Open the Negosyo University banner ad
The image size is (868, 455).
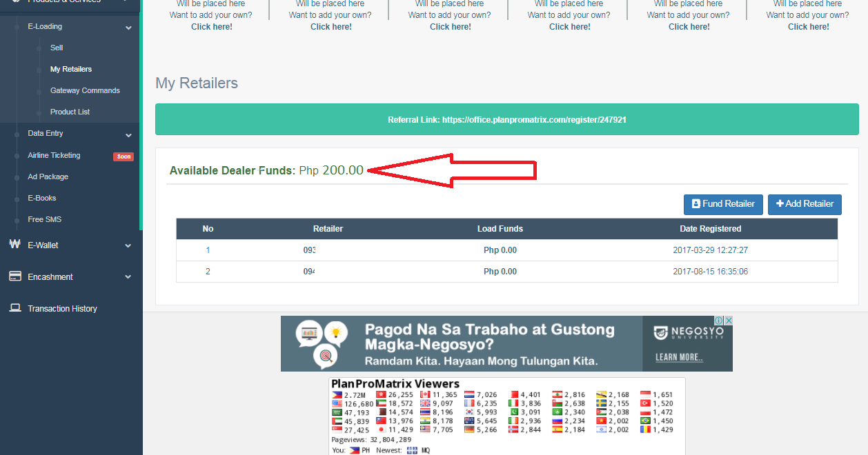point(506,344)
